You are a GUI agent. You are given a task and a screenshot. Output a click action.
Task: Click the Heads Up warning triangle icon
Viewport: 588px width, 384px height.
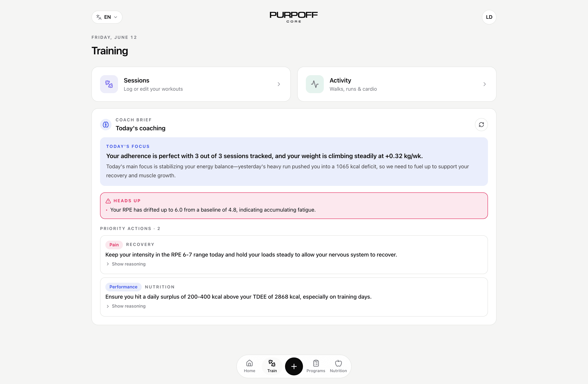click(x=108, y=201)
